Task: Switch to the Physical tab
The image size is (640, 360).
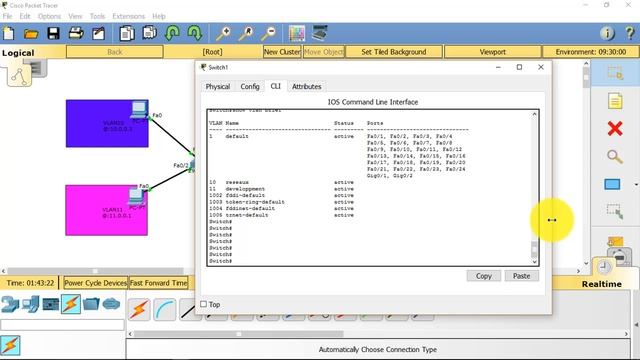Action: click(218, 87)
